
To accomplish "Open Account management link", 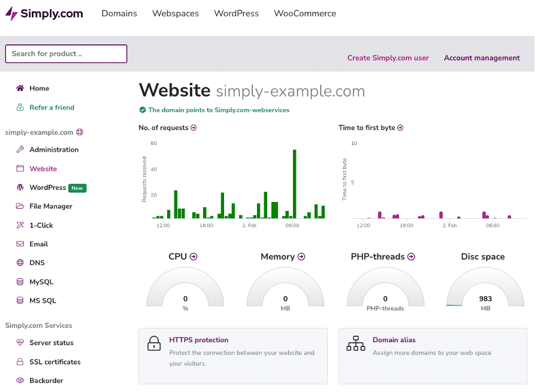I will pos(482,58).
